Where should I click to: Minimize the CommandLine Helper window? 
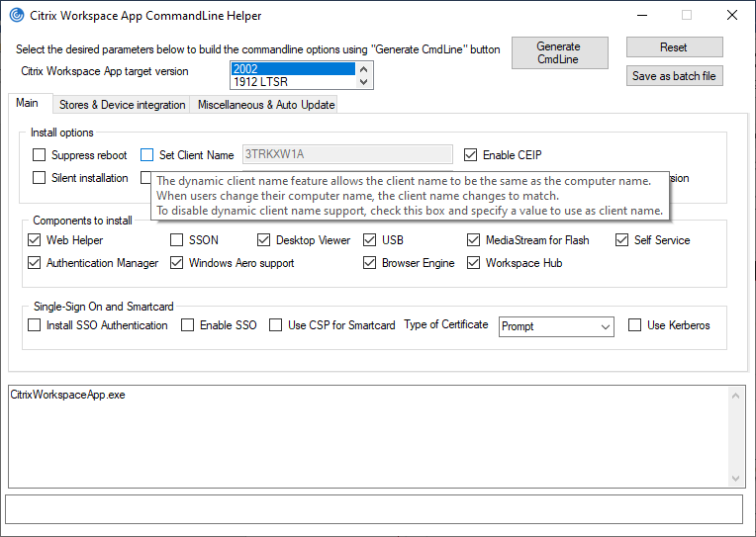coord(642,16)
